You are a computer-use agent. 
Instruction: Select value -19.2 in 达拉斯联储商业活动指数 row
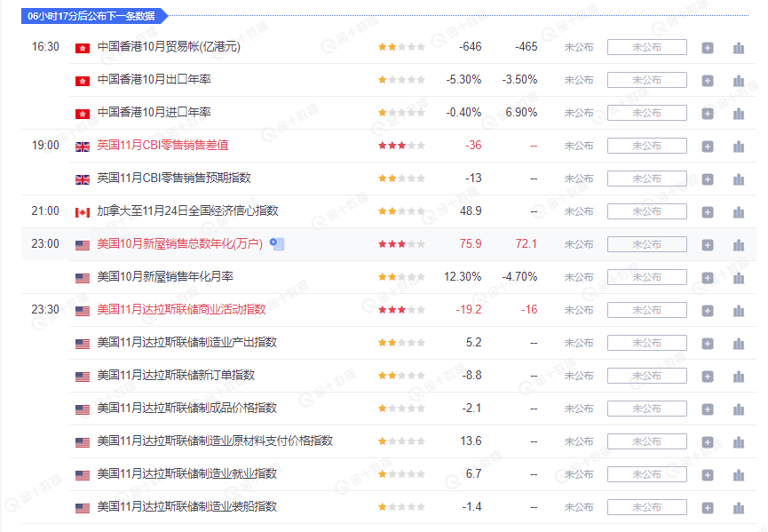(469, 309)
